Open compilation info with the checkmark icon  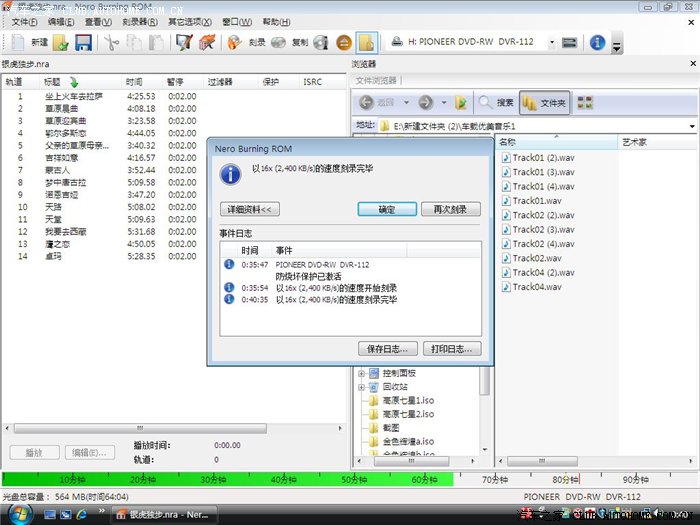click(x=184, y=43)
